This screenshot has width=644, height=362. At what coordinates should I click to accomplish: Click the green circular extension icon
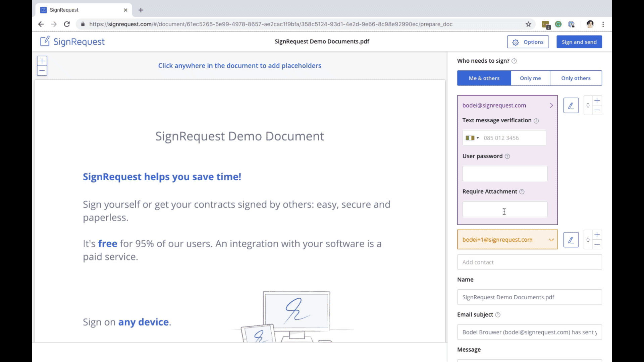558,24
